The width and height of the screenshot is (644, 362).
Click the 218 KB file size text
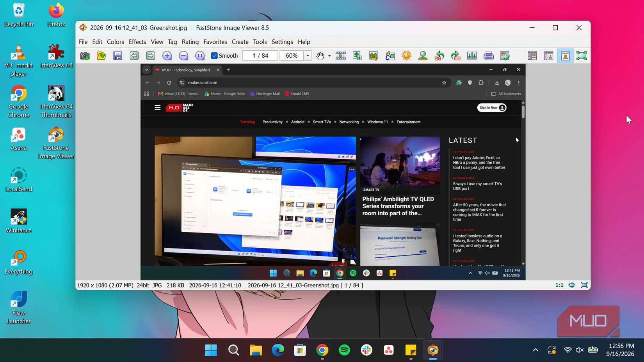pos(175,285)
